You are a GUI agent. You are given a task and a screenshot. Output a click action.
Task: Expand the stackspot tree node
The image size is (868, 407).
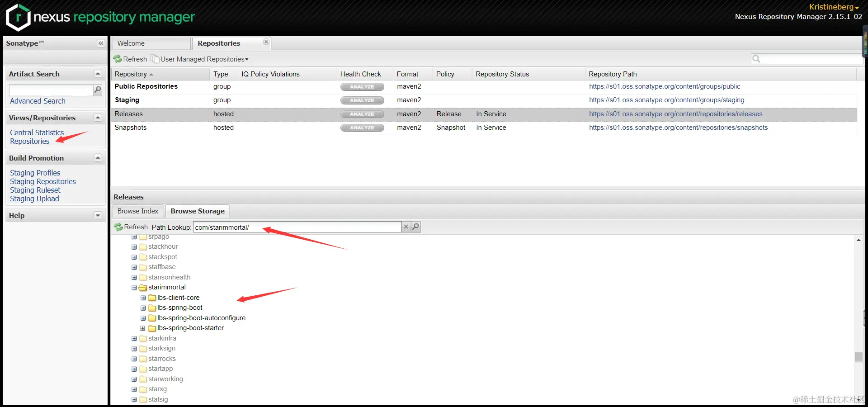tap(134, 257)
